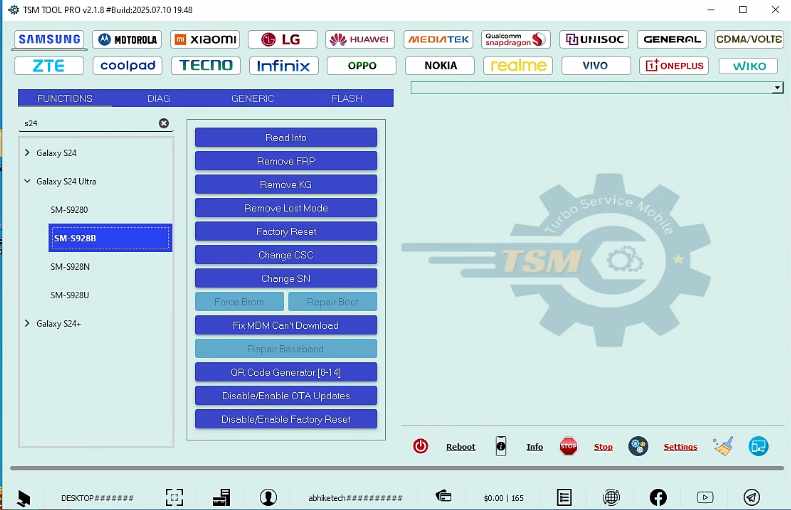Clear the s24 search field
This screenshot has width=791, height=510.
click(x=164, y=123)
